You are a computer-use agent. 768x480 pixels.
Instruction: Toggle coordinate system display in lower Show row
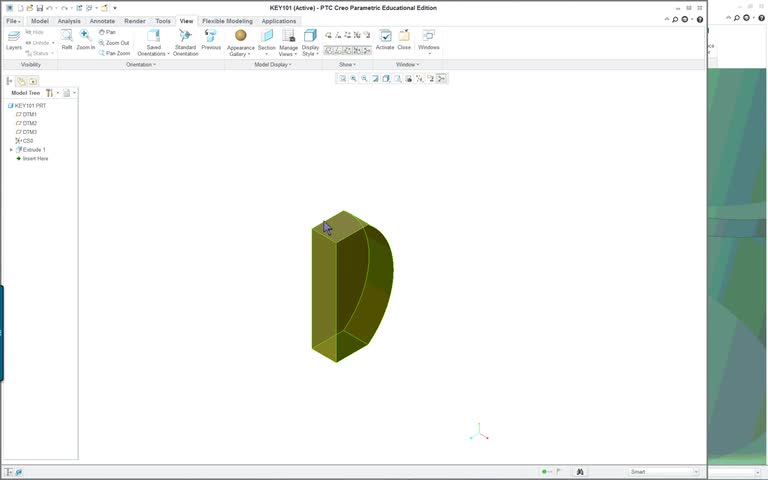[x=358, y=50]
